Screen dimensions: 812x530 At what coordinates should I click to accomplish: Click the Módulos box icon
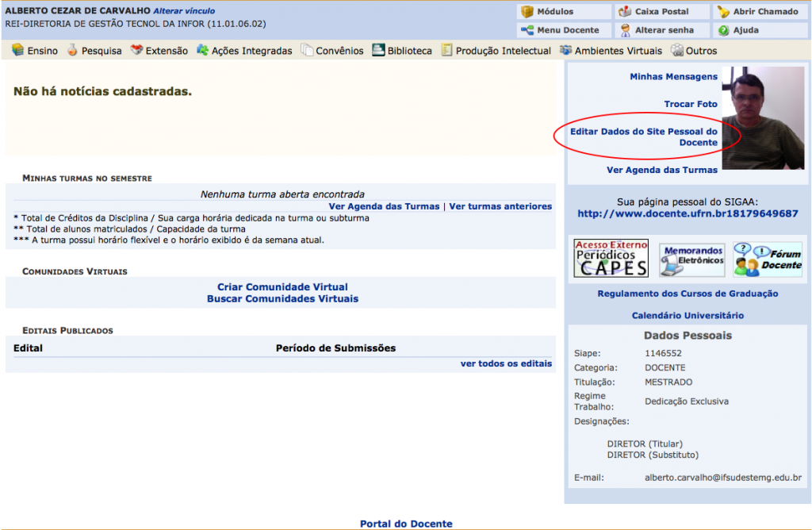coord(527,12)
